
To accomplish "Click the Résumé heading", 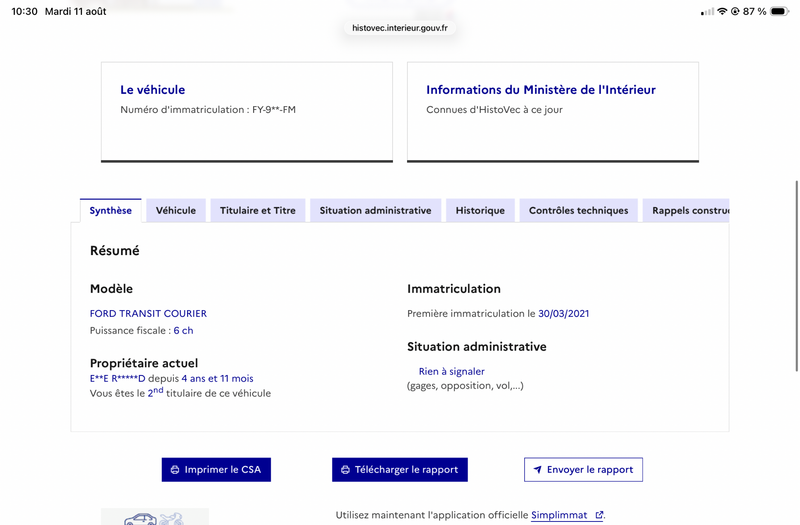I will [115, 251].
